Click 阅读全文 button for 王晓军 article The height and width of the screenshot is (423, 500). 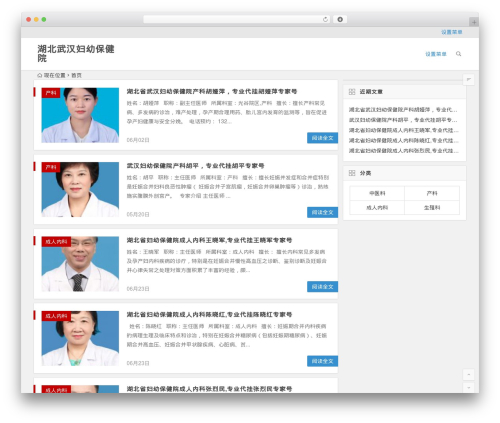tap(322, 287)
